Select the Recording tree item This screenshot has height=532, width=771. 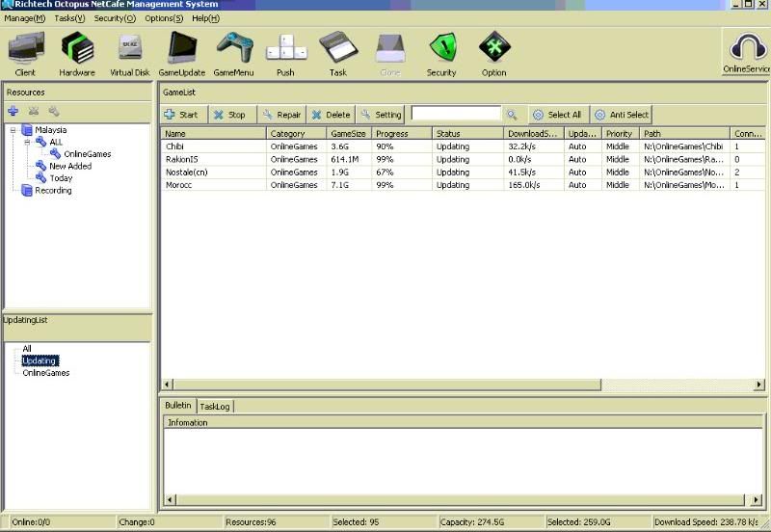click(x=53, y=190)
